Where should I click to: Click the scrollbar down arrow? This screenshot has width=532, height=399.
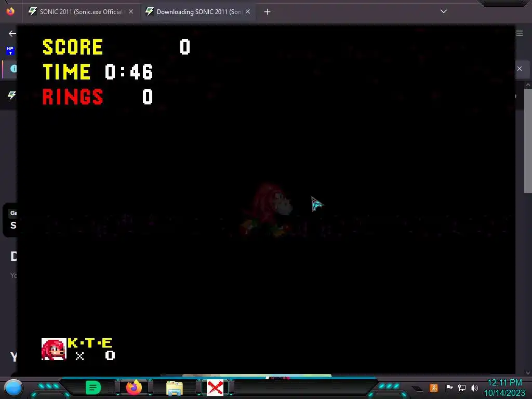528,373
